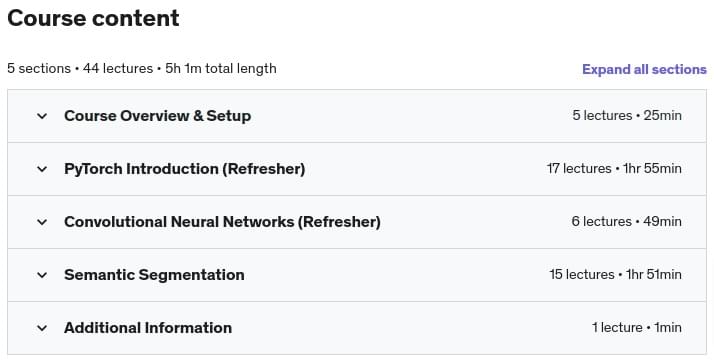Select Convolutional Neural Networks (Refresher) heading

pos(222,222)
